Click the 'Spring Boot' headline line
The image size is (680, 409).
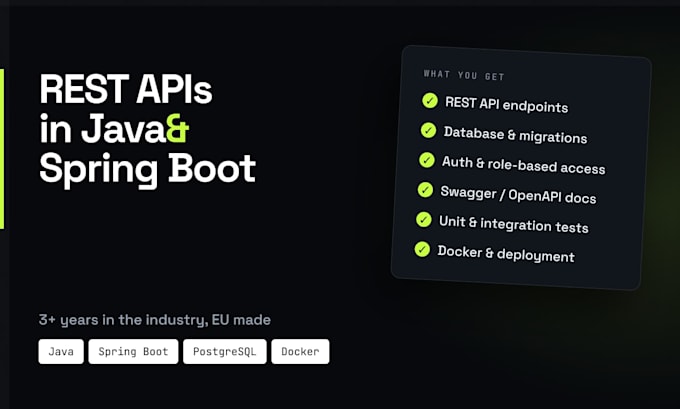click(147, 170)
